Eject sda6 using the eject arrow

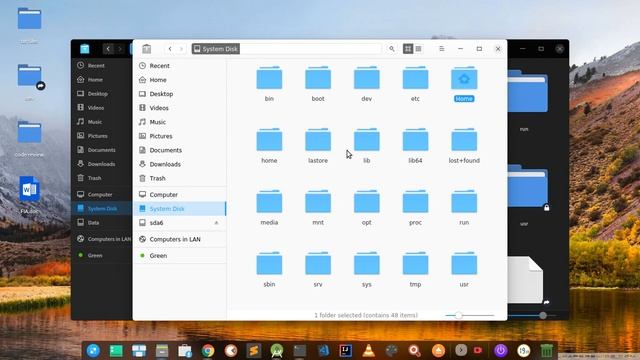(216, 223)
